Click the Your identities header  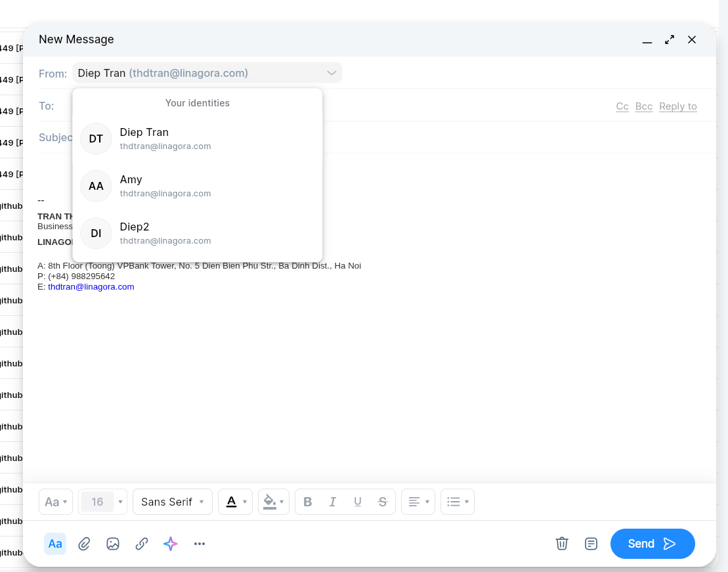tap(198, 103)
